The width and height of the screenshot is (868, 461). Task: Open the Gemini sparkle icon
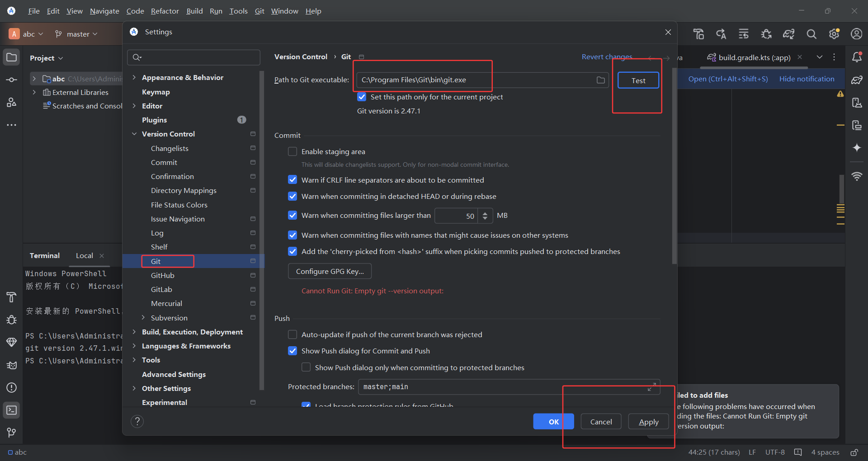(857, 147)
